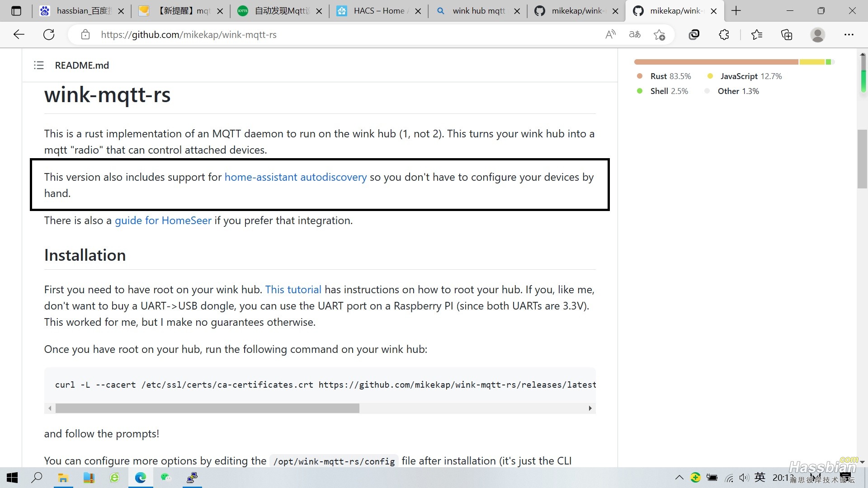Open the WeChat taskbar icon
This screenshot has height=488, width=868.
(166, 478)
